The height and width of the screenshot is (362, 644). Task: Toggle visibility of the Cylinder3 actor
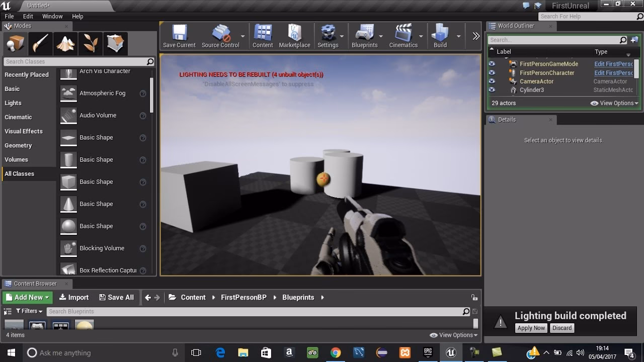(x=492, y=90)
